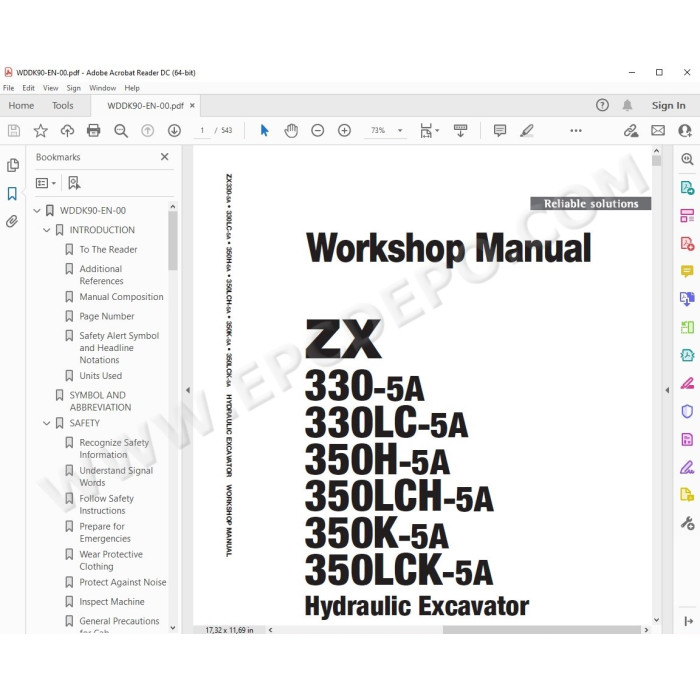700x700 pixels.
Task: Open Fill & Sign tool in right pane
Action: 687,467
